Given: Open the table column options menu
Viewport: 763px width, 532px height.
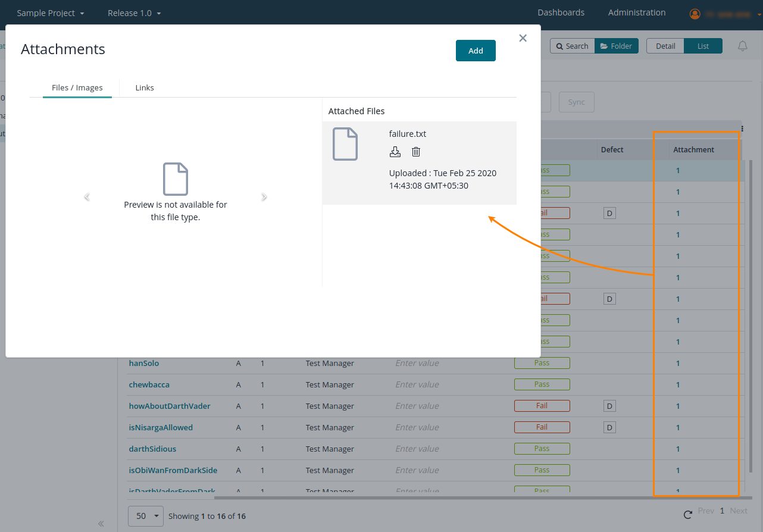Looking at the screenshot, I should point(742,128).
